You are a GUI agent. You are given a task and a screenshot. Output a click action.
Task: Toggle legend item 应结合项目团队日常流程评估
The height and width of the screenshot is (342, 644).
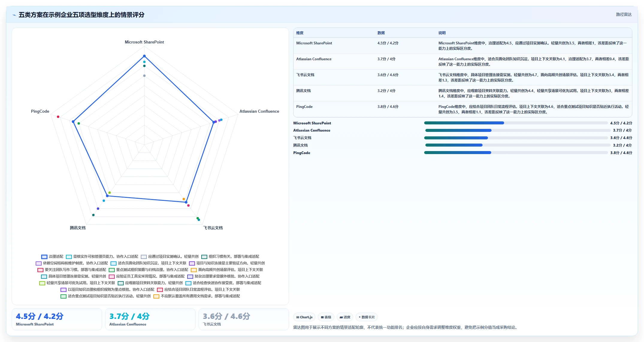click(x=199, y=290)
